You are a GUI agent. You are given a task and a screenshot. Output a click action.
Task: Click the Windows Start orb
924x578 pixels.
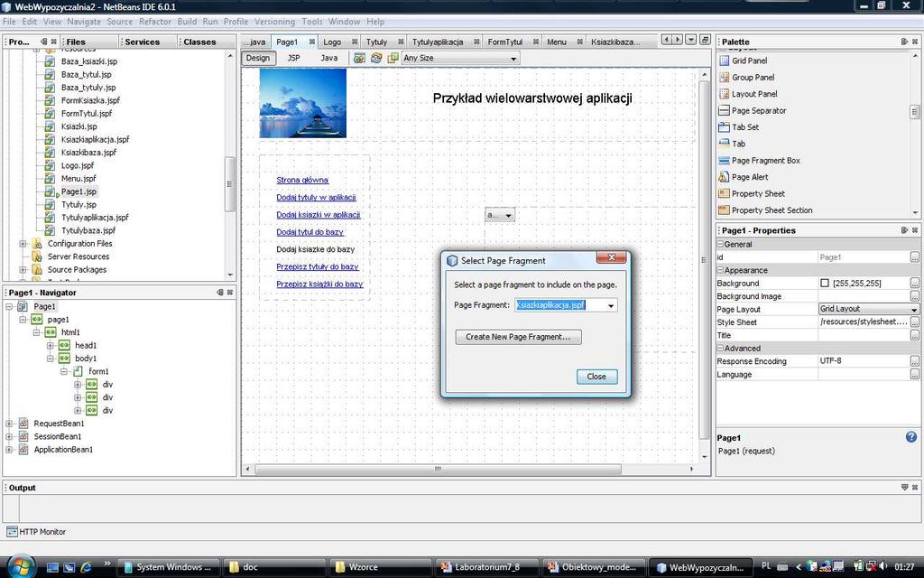coord(22,567)
